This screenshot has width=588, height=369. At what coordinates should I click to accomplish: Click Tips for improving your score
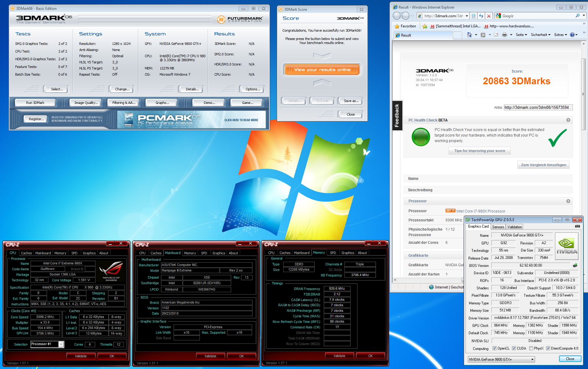(480, 151)
